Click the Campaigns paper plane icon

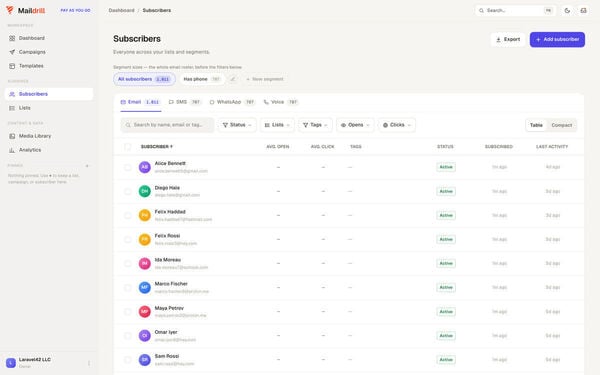tap(12, 52)
